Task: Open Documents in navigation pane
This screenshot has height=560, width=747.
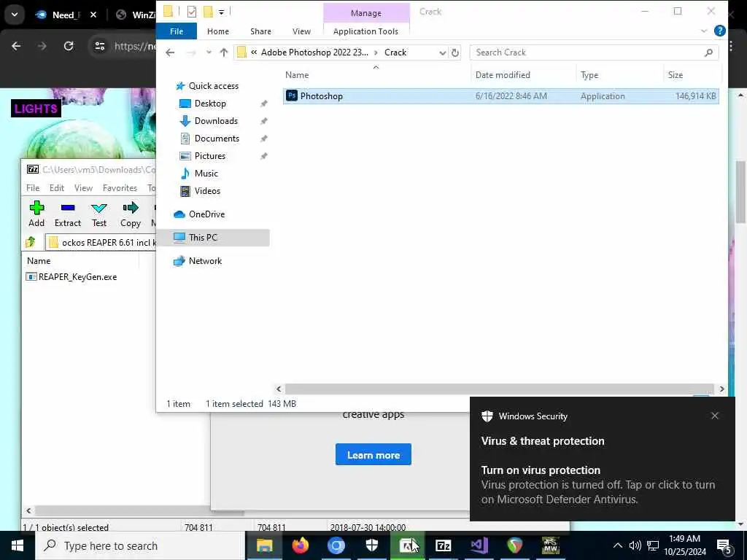Action: (216, 139)
